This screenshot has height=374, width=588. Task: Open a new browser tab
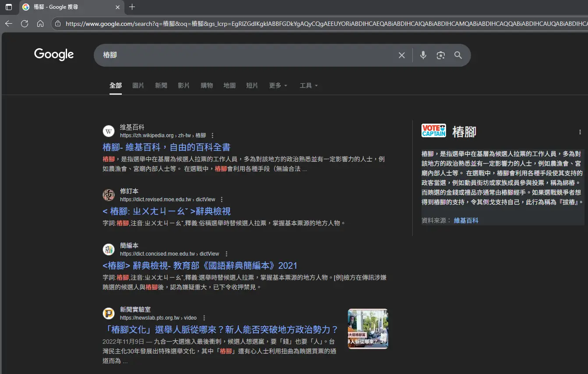click(132, 7)
